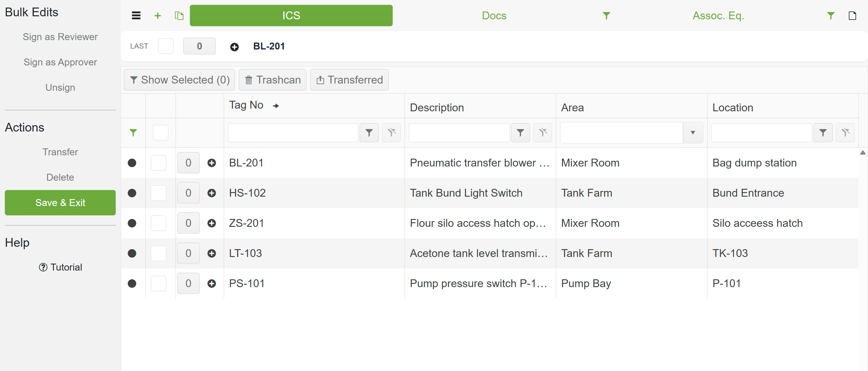The height and width of the screenshot is (371, 868).
Task: Switch to the Docs tab
Action: tap(494, 15)
